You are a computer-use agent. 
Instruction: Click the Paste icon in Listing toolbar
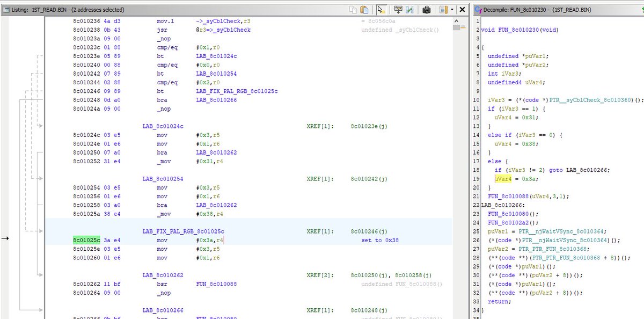tap(364, 10)
